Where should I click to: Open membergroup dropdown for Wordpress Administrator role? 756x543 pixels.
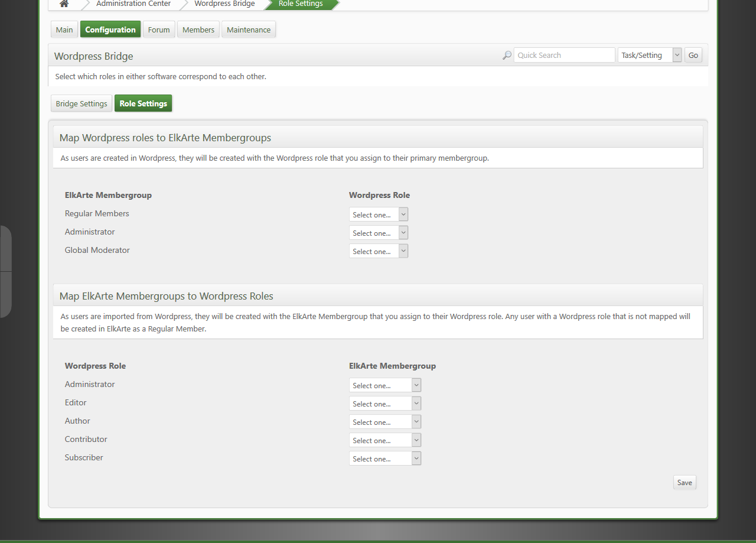(385, 385)
